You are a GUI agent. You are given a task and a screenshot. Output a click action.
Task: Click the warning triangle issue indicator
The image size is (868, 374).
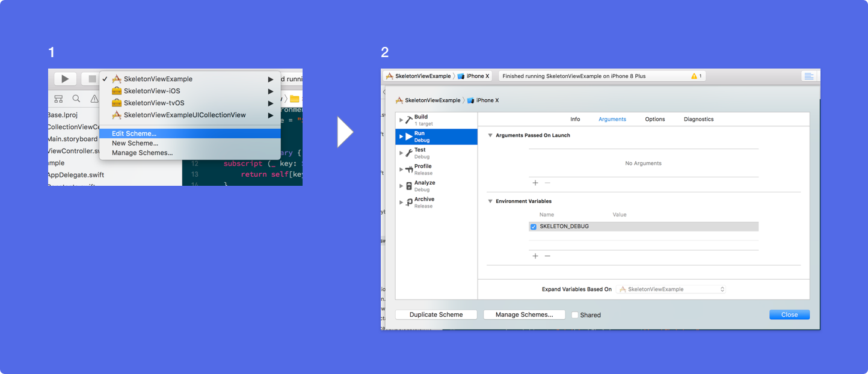click(697, 76)
